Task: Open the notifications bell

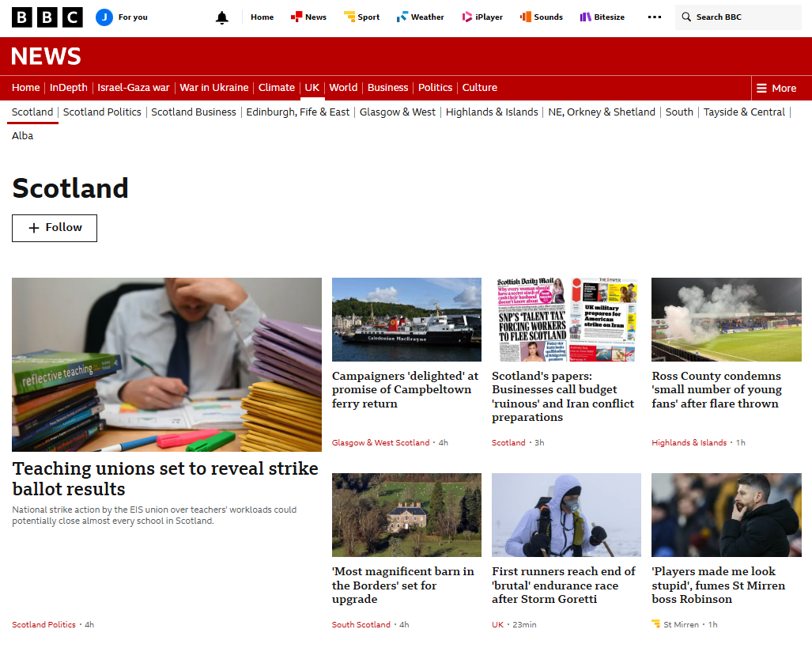Action: point(221,17)
